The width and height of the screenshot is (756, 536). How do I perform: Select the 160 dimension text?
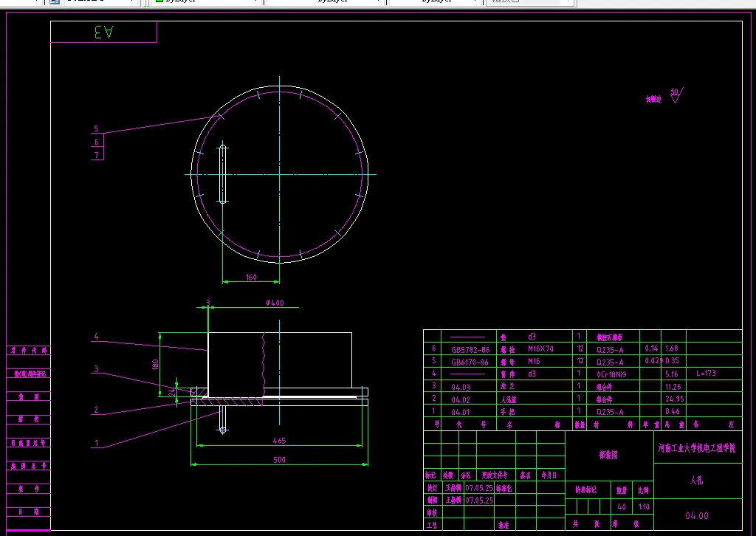(251, 277)
